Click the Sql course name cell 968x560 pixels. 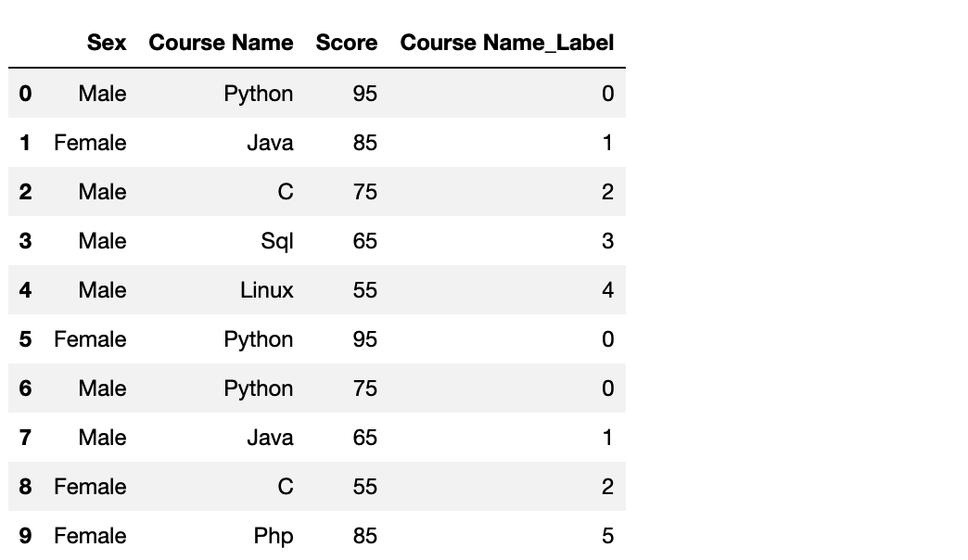pos(276,241)
